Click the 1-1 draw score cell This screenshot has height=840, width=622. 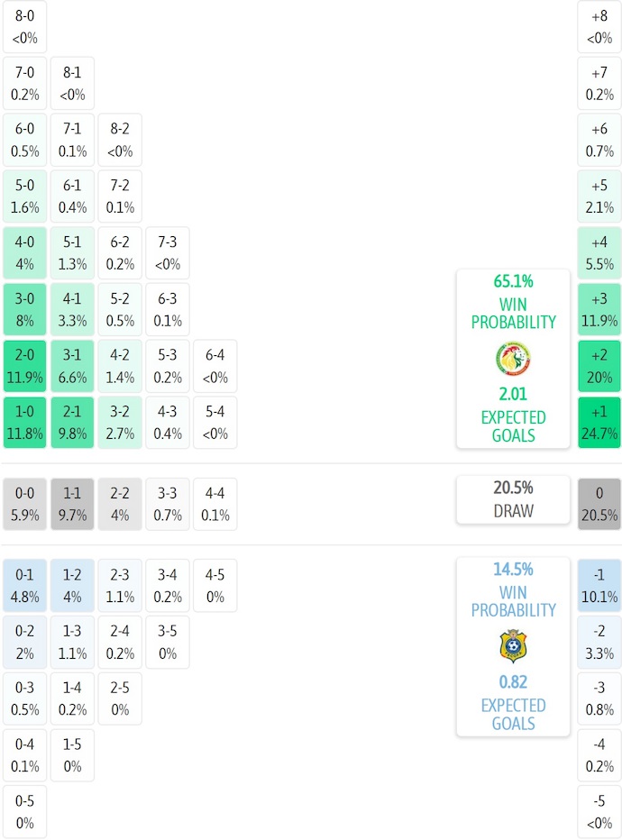(x=72, y=504)
